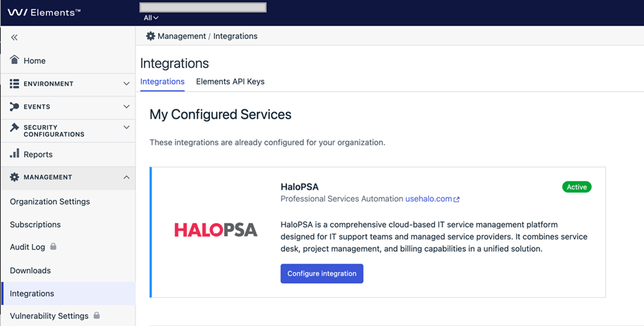Collapse the sidebar with double-chevron icon

(x=14, y=37)
